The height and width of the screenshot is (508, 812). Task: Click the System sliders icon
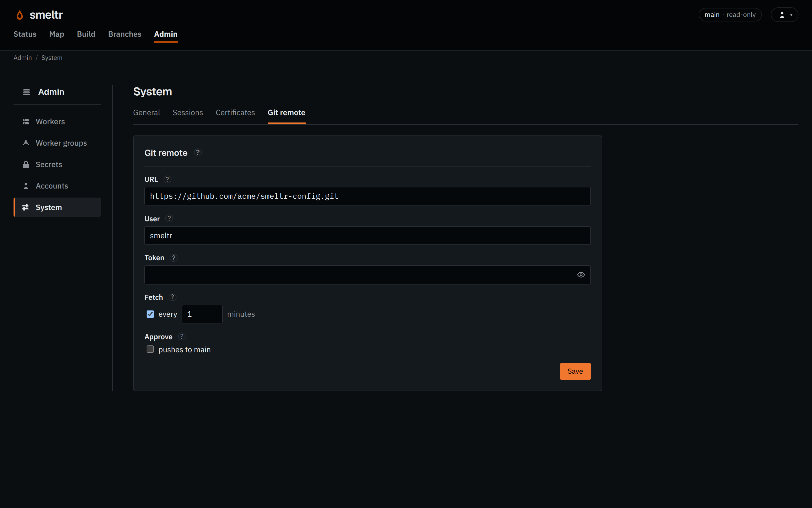(x=25, y=207)
